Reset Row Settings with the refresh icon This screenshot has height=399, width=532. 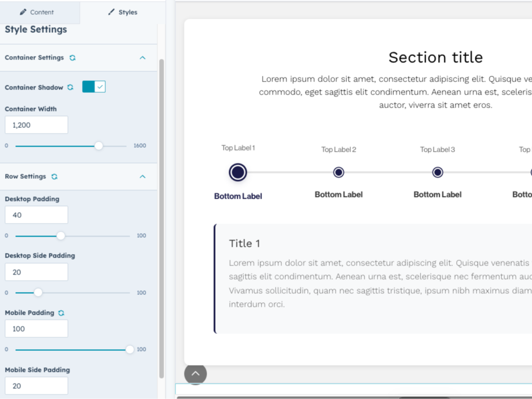(x=54, y=177)
